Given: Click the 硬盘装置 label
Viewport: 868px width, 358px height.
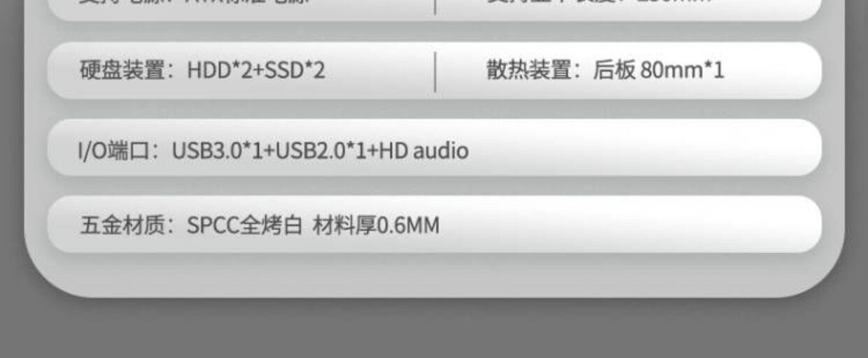Looking at the screenshot, I should pos(122,71).
